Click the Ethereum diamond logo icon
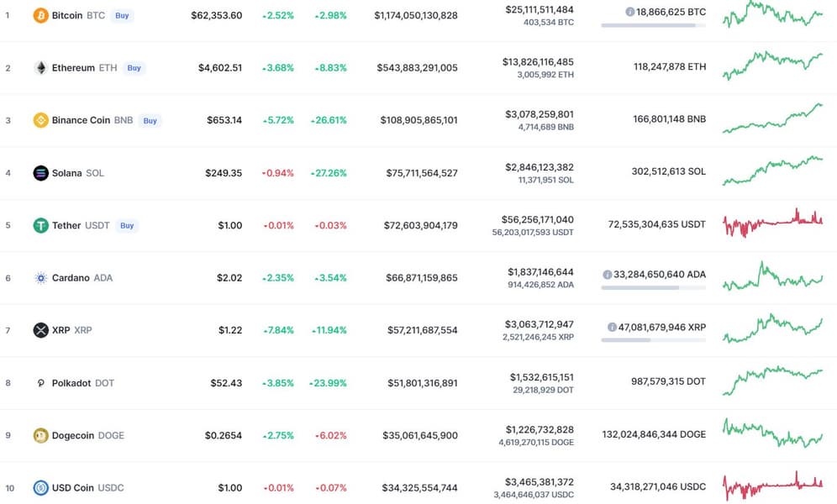Screen dimensions: 837x504 coord(40,68)
